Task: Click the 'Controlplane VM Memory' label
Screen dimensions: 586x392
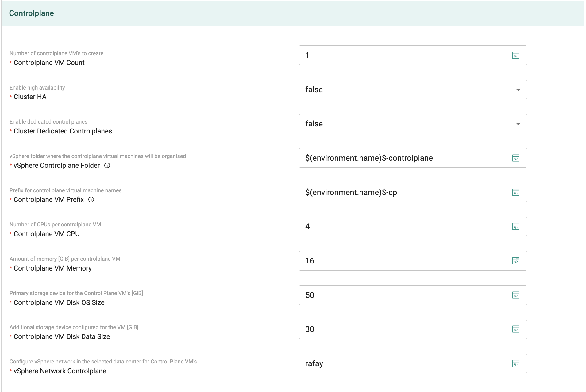Action: tap(53, 268)
